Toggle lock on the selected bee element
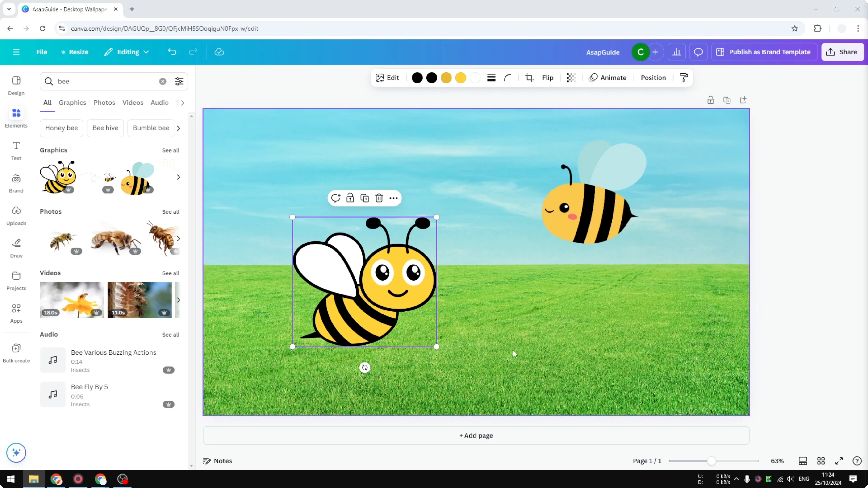 tap(350, 198)
